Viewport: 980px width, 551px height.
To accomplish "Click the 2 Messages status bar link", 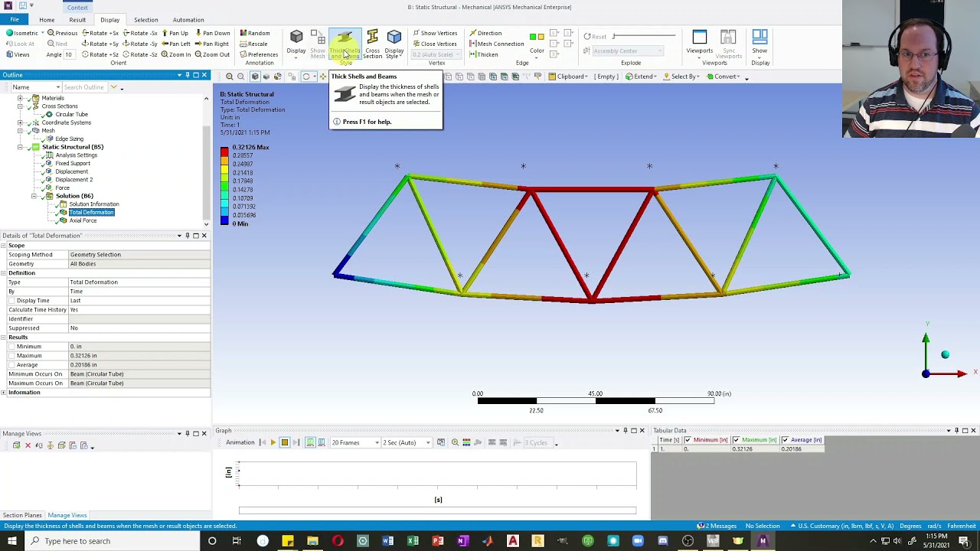I will (x=717, y=526).
